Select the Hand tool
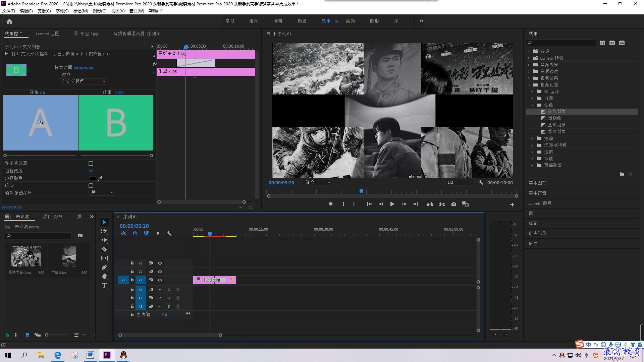644x362 pixels. tap(104, 276)
